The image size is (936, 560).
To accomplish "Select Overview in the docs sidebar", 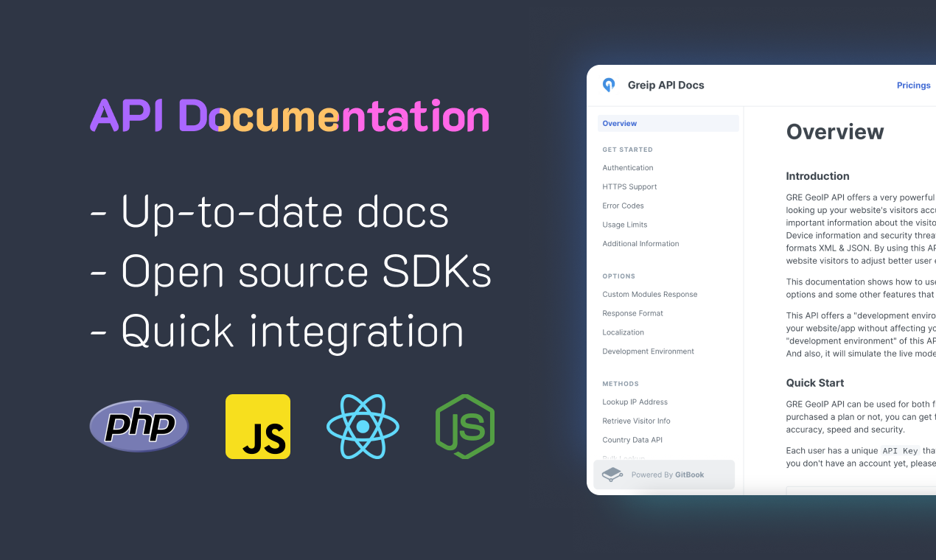I will (668, 123).
